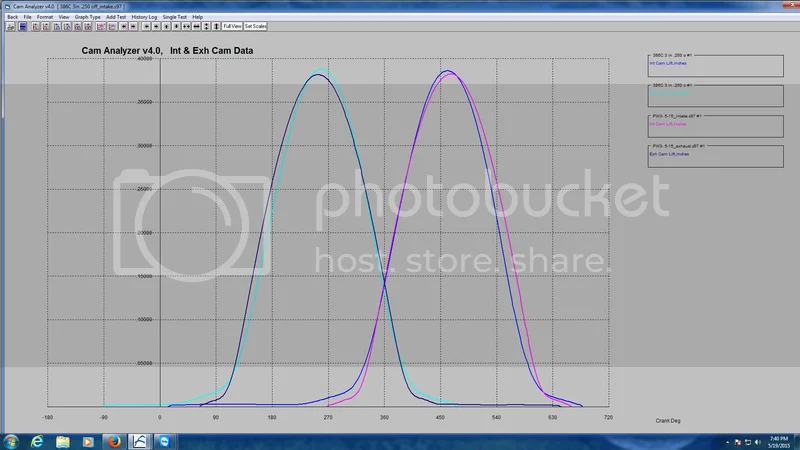Open the Help menu
The width and height of the screenshot is (800, 450).
pos(197,17)
